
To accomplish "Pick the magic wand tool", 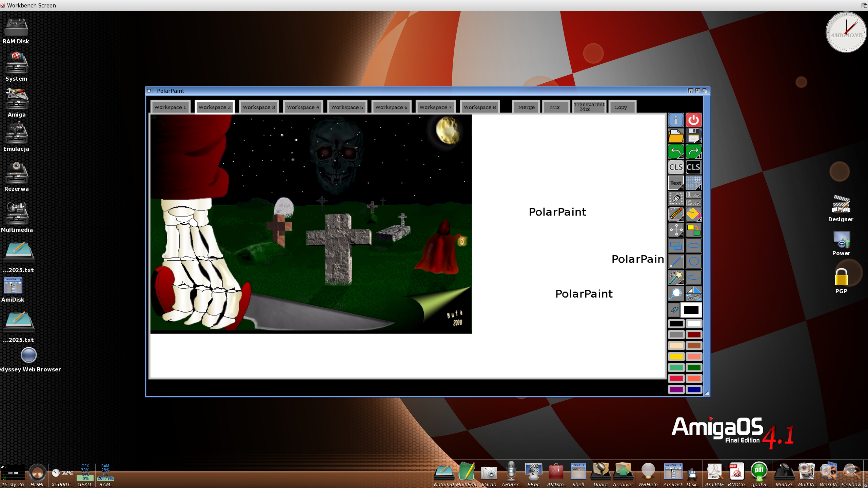I will coord(675,278).
